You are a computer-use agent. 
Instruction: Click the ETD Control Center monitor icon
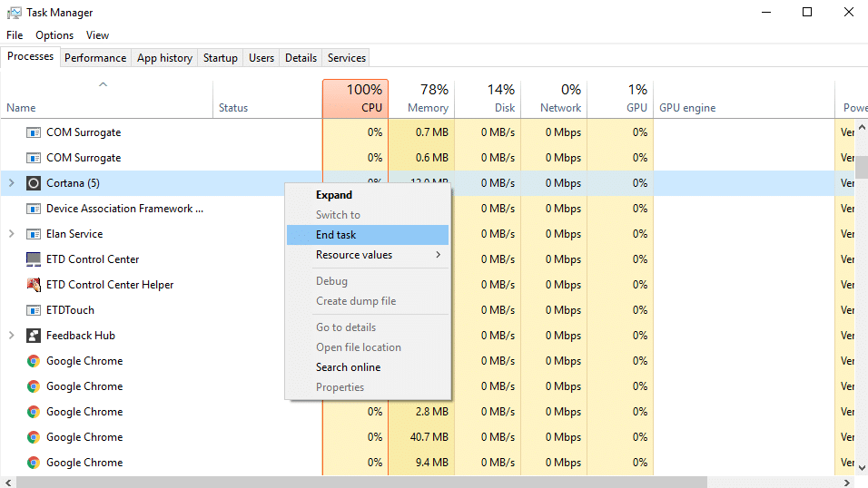coord(34,259)
